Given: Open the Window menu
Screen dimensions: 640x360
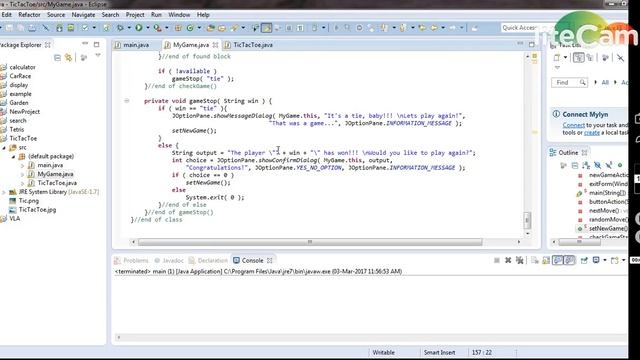Looking at the screenshot, I should click(x=179, y=15).
